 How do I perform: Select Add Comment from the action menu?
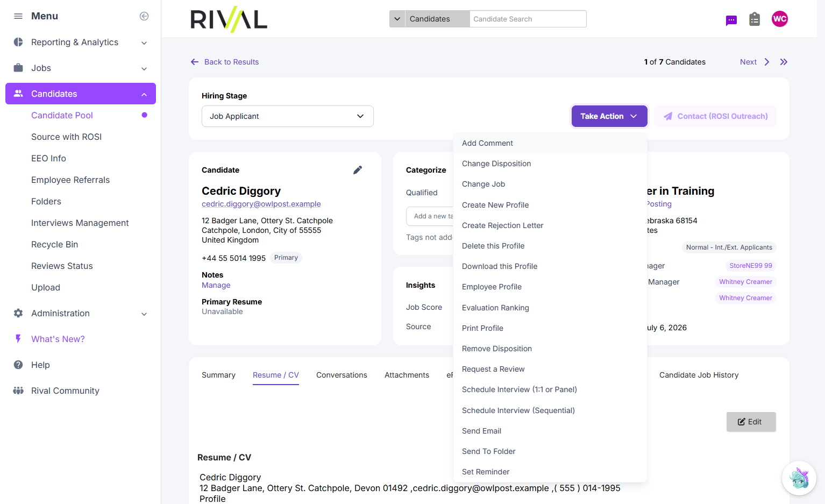550,143
